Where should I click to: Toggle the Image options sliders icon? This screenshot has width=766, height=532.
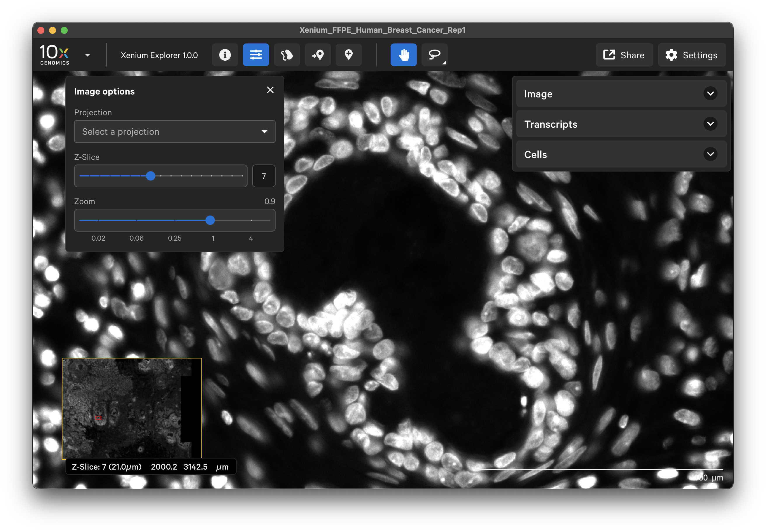tap(256, 55)
